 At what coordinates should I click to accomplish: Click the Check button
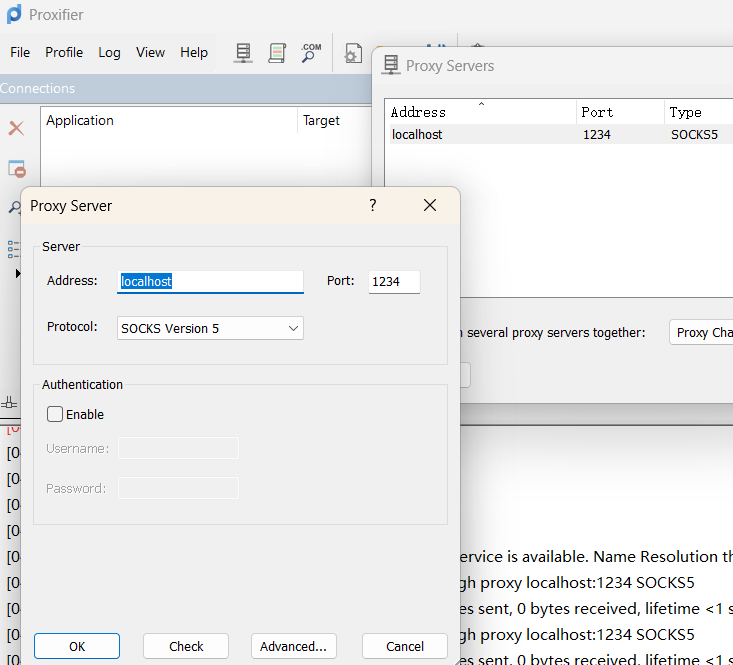tap(186, 646)
